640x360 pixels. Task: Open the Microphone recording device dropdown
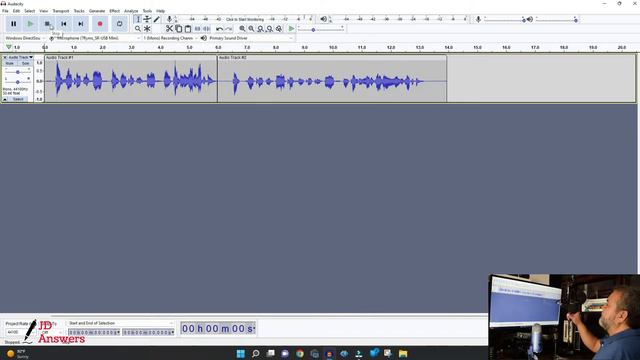point(98,38)
